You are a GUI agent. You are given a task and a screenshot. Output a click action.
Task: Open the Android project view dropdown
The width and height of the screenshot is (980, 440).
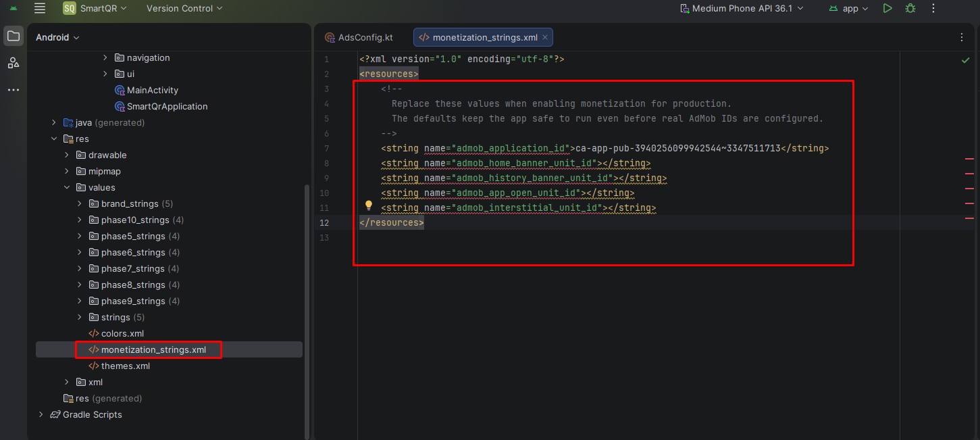click(57, 37)
